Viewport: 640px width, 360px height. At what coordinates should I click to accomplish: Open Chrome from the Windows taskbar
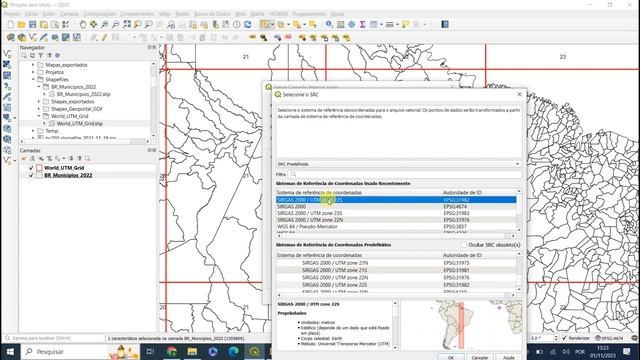click(x=172, y=351)
